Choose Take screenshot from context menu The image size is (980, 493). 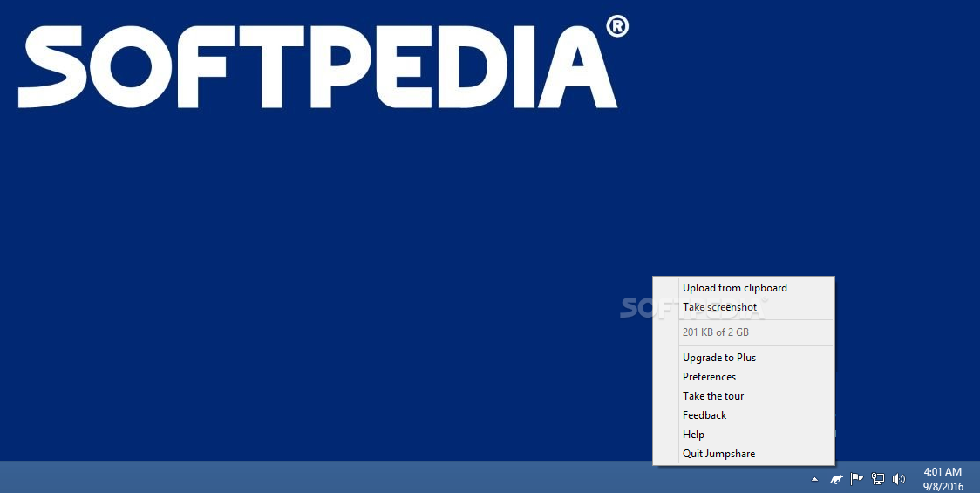point(743,307)
